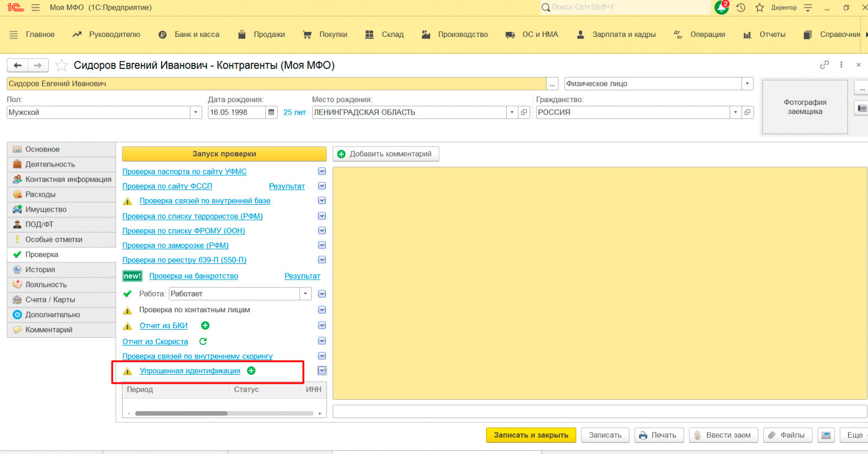This screenshot has height=454, width=868.
Task: Click the ellipsis button next to the name field
Action: click(552, 84)
